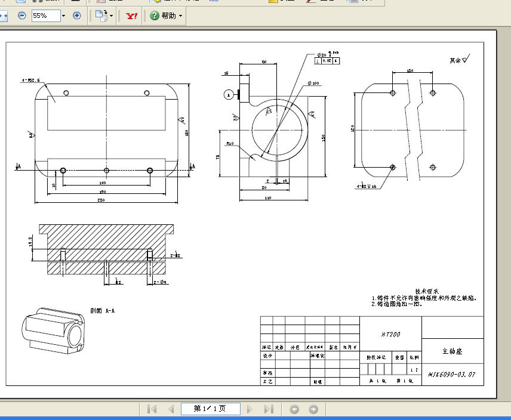Screen dimensions: 511x420
Task: Go to the first page button
Action: click(152, 409)
